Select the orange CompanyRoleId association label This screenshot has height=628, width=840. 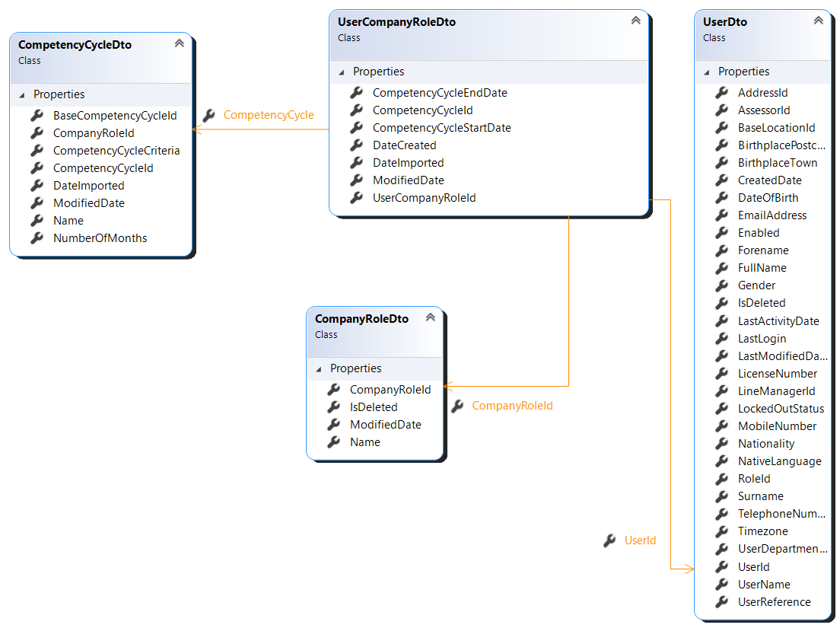pyautogui.click(x=512, y=406)
